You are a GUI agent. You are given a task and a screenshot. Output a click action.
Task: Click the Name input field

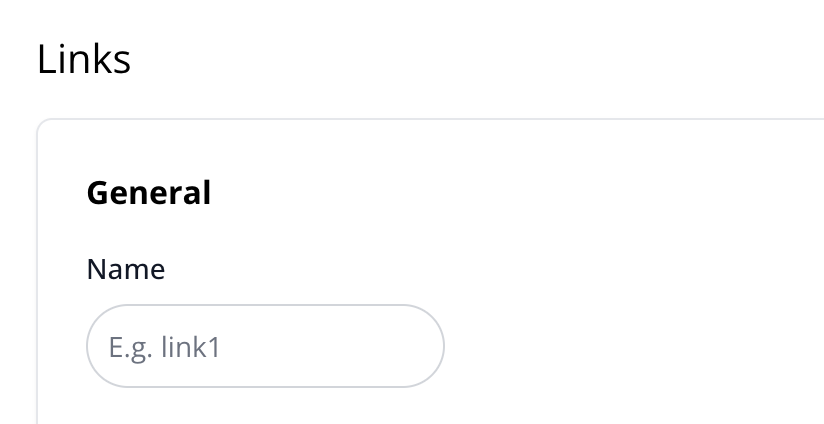(265, 346)
